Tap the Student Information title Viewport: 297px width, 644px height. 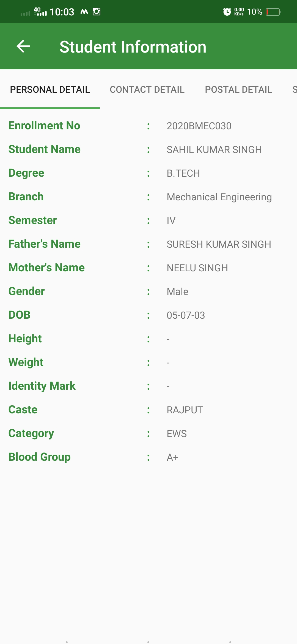133,47
